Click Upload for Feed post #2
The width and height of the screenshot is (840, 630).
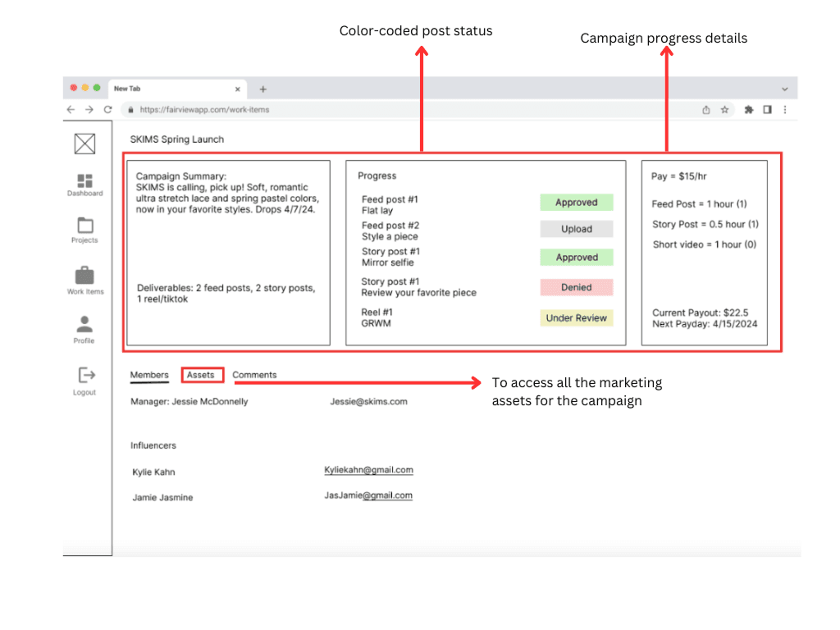pyautogui.click(x=577, y=230)
